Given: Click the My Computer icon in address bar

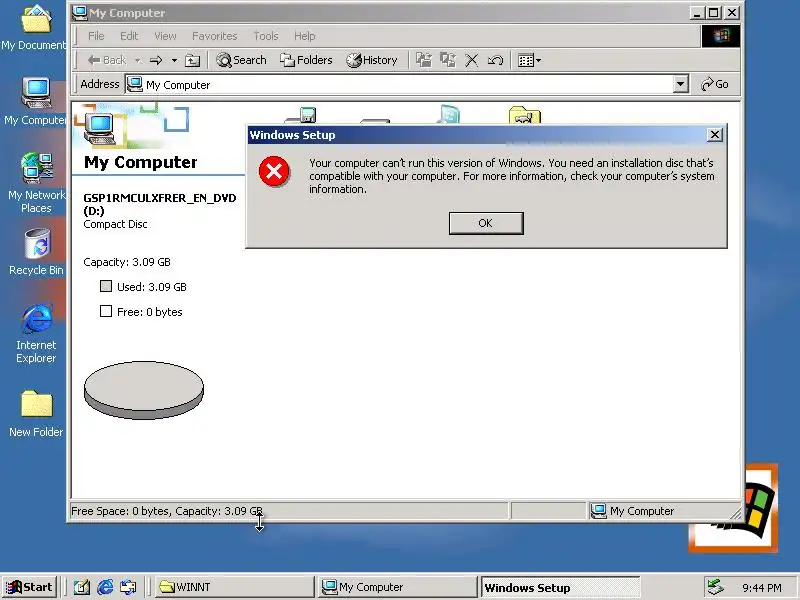Looking at the screenshot, I should (134, 84).
